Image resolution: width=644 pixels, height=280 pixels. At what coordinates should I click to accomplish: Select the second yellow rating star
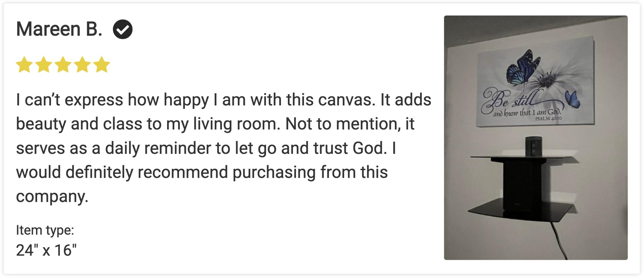click(x=44, y=64)
